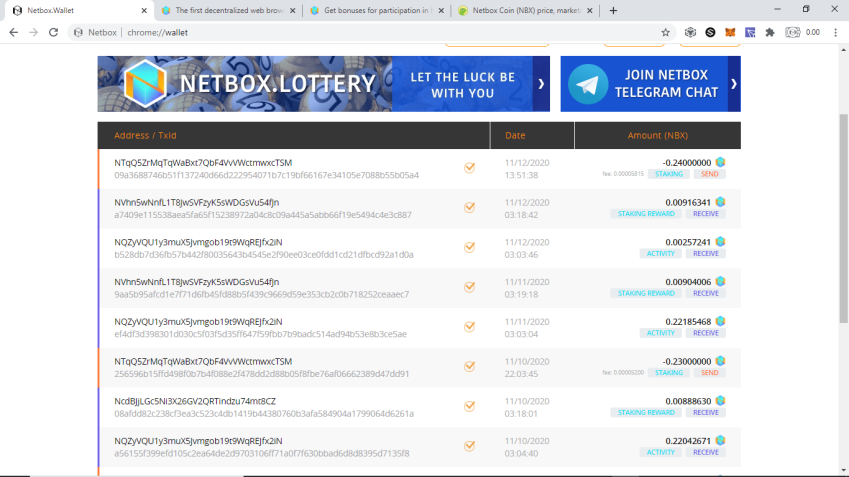Click txid starting a56155f399efd105

click(x=262, y=454)
